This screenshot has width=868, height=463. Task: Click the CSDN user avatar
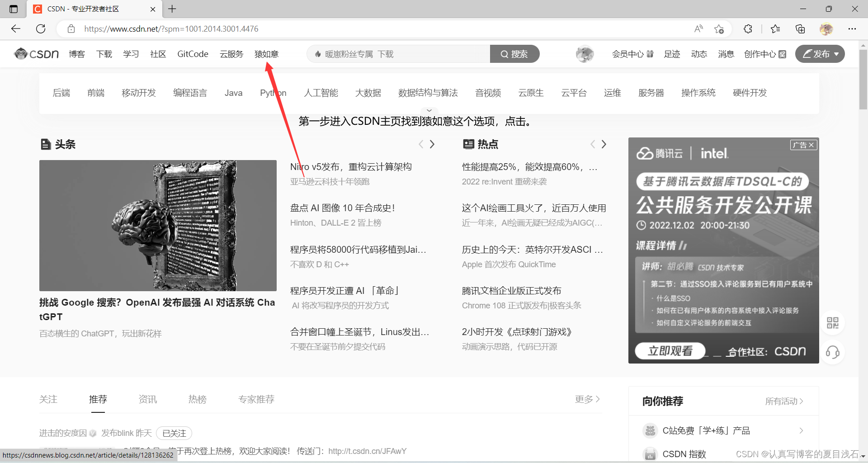(585, 54)
